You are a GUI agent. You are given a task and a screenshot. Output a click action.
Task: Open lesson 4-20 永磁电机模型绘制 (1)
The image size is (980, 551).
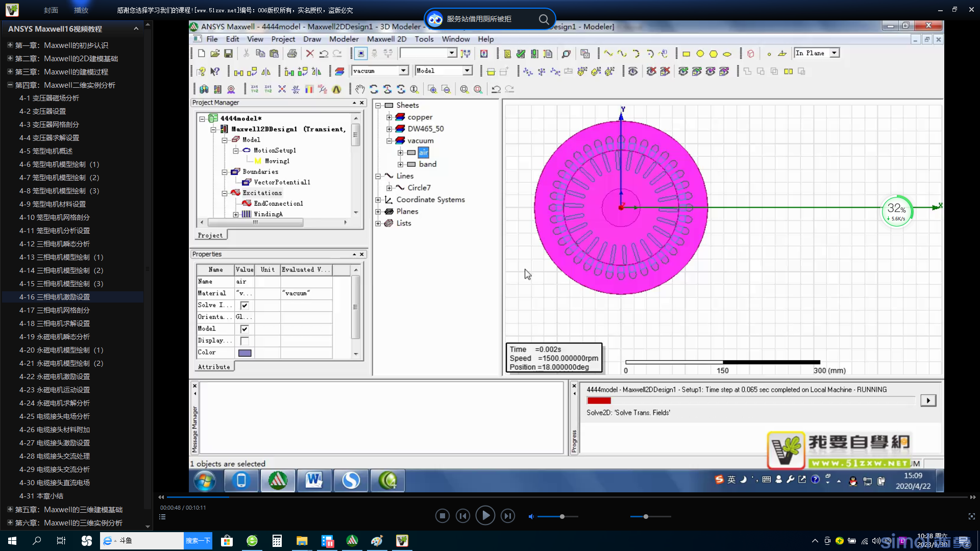(61, 350)
